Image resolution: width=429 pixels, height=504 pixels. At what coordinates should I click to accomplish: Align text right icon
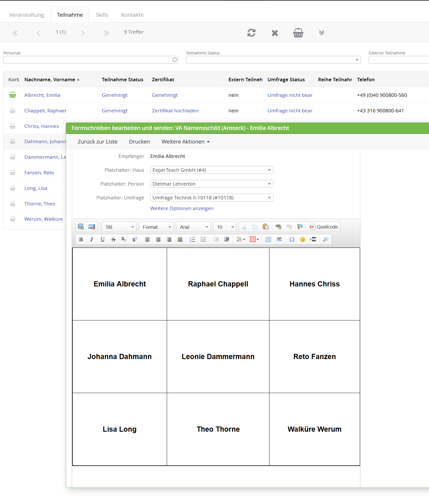tap(169, 239)
